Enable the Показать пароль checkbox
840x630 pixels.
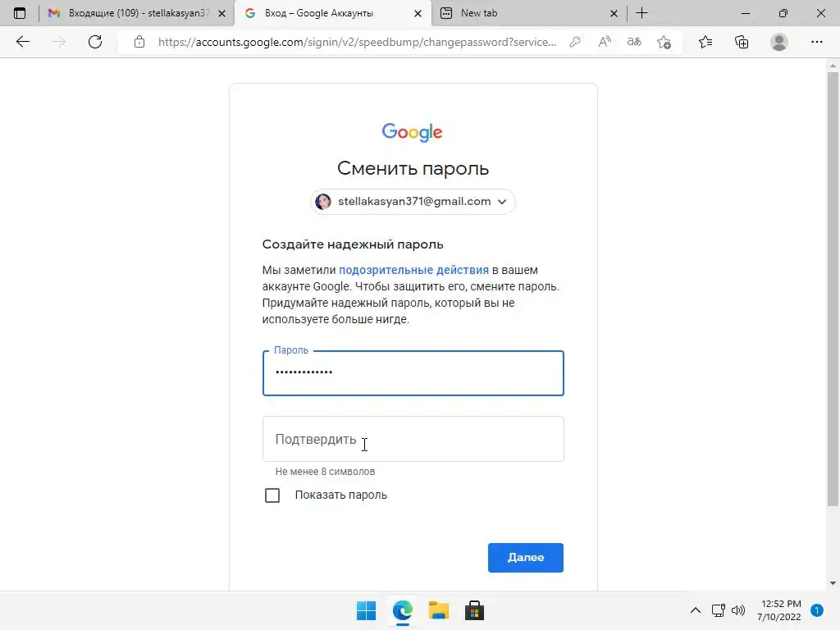coord(272,495)
